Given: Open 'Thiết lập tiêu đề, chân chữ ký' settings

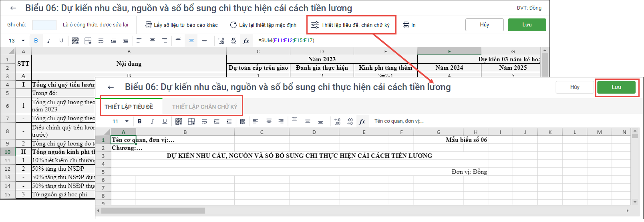Looking at the screenshot, I should pos(351,25).
